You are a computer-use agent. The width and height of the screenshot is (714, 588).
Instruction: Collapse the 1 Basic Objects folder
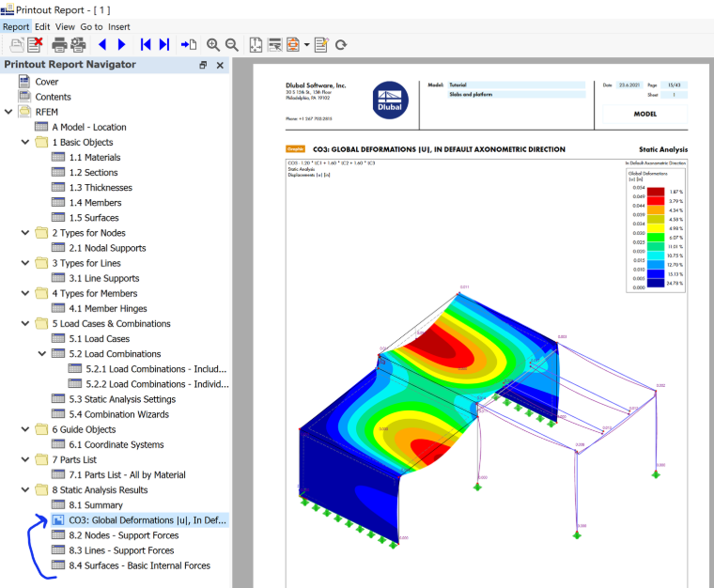pos(25,142)
